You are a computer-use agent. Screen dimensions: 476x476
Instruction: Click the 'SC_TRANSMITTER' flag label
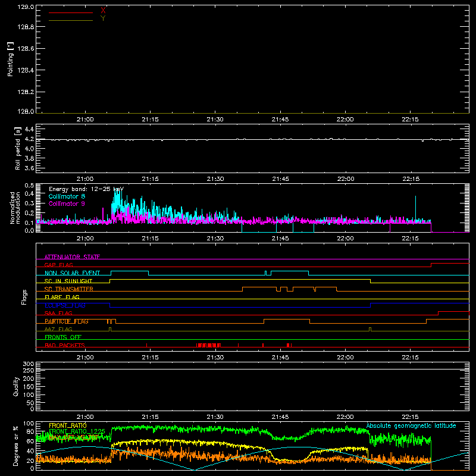[68, 289]
